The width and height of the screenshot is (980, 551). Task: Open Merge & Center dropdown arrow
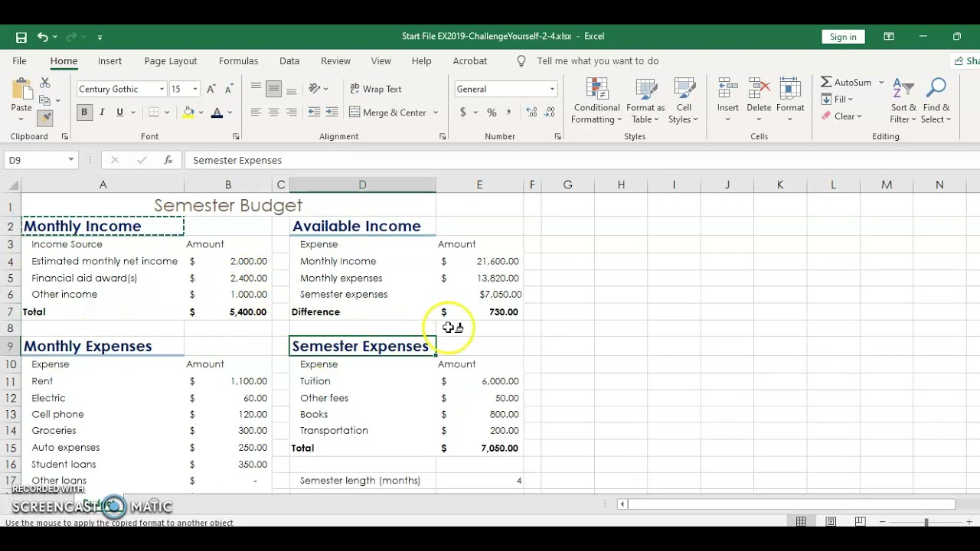click(436, 112)
